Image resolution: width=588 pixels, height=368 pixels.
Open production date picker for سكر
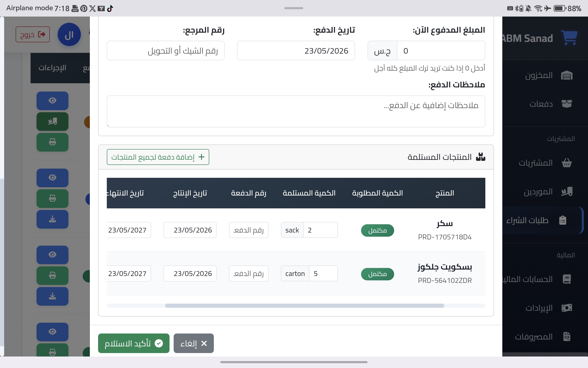[190, 230]
